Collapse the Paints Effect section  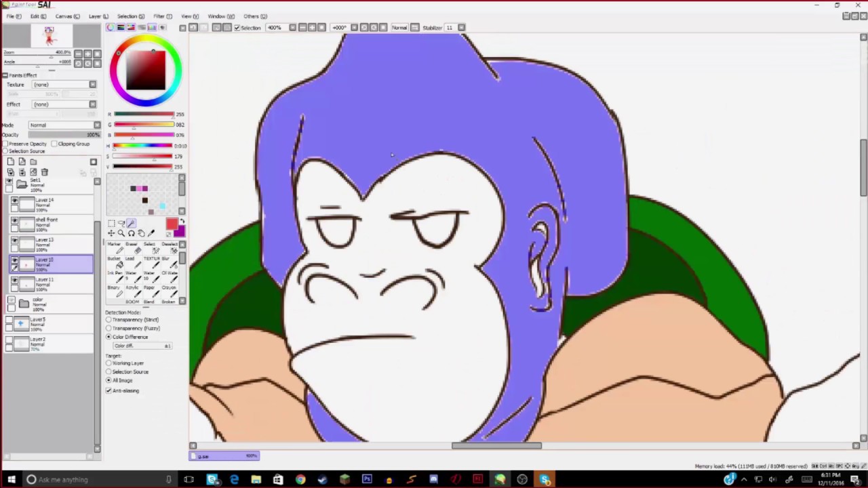pos(5,75)
